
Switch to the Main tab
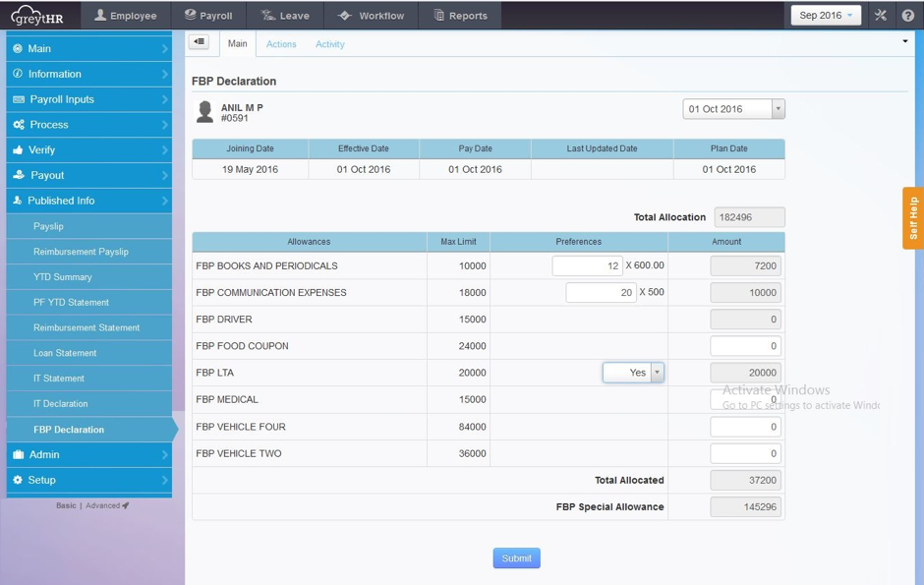(238, 43)
